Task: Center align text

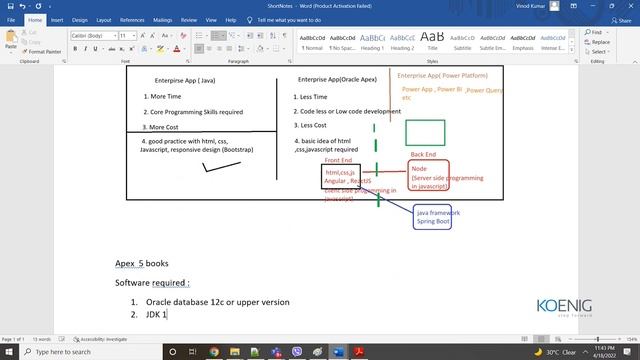Action: pyautogui.click(x=209, y=49)
